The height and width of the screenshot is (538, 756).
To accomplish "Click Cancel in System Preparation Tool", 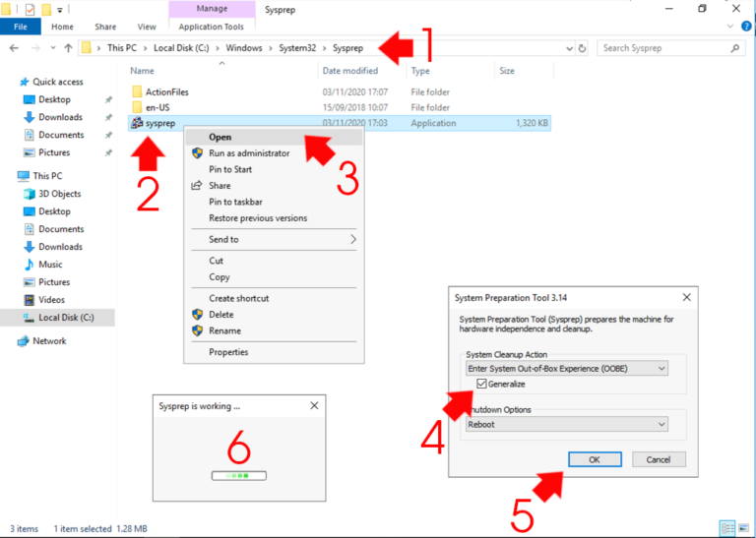I will [x=659, y=459].
